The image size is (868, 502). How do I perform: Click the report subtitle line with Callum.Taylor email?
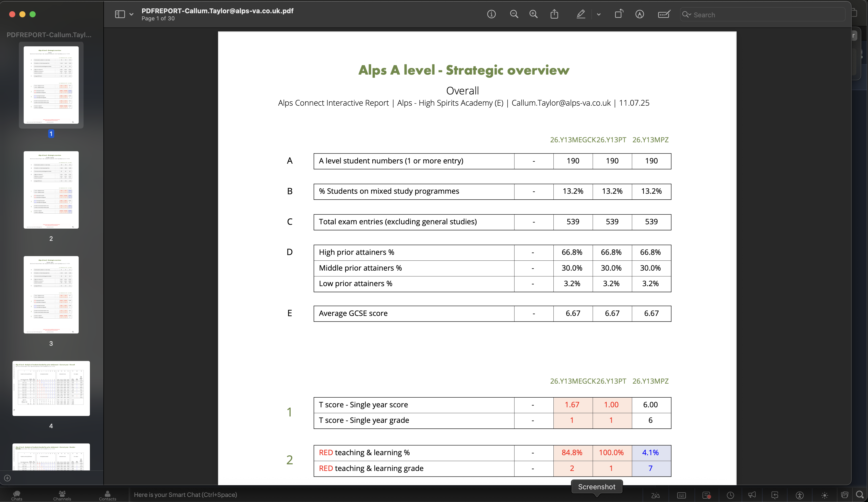464,103
